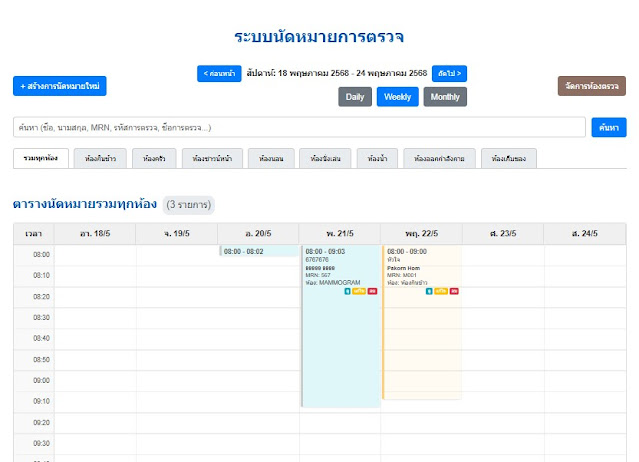Click red delete icon on MAMMOGRAM appointment
The height and width of the screenshot is (462, 639).
[371, 291]
